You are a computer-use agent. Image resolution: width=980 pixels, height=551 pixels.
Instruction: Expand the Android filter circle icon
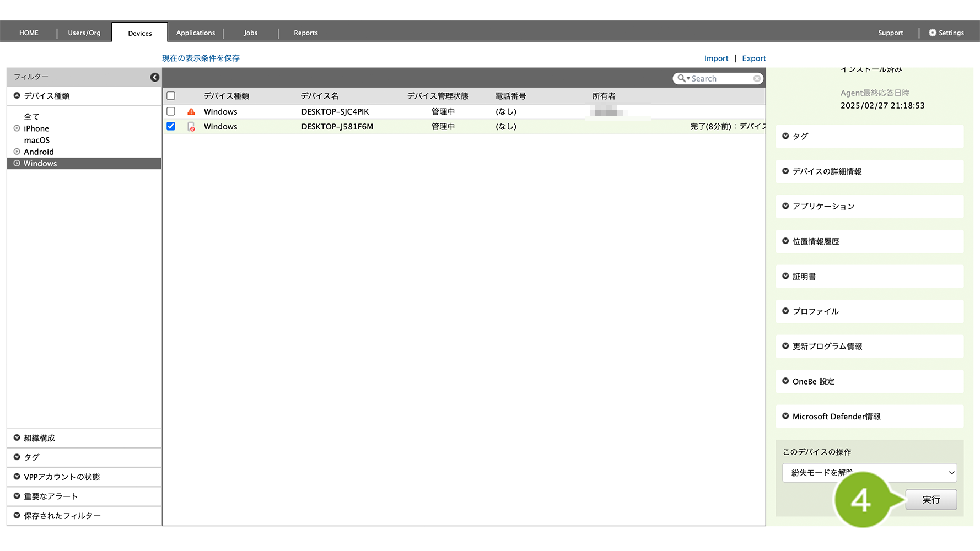(x=17, y=152)
